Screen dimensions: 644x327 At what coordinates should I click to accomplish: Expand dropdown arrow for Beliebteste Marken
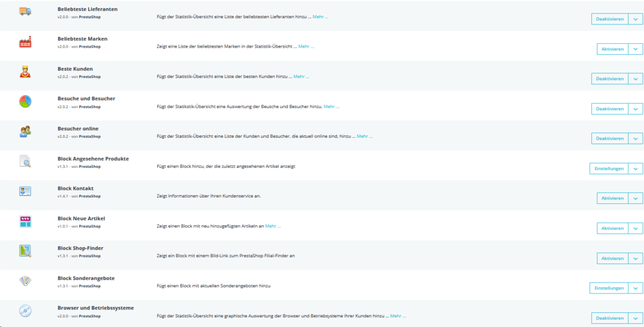click(x=636, y=49)
